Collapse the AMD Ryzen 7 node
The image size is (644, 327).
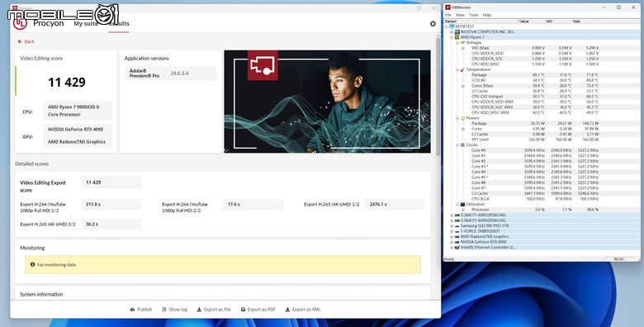click(452, 37)
